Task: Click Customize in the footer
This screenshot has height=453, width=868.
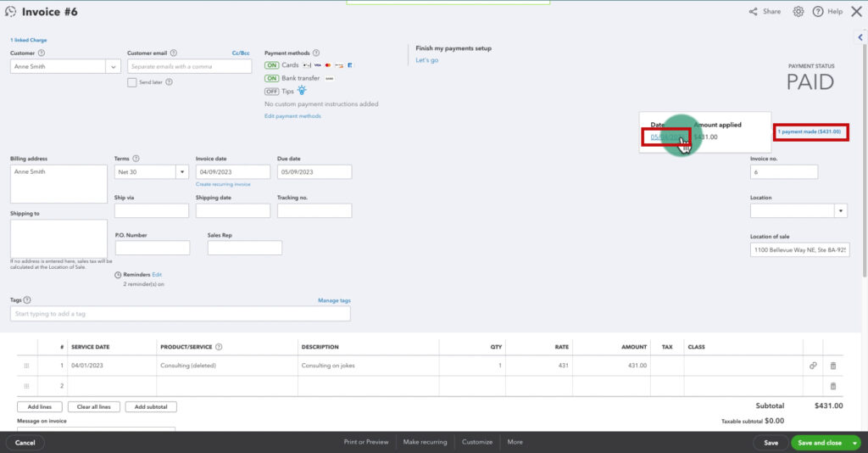Action: [x=477, y=442]
